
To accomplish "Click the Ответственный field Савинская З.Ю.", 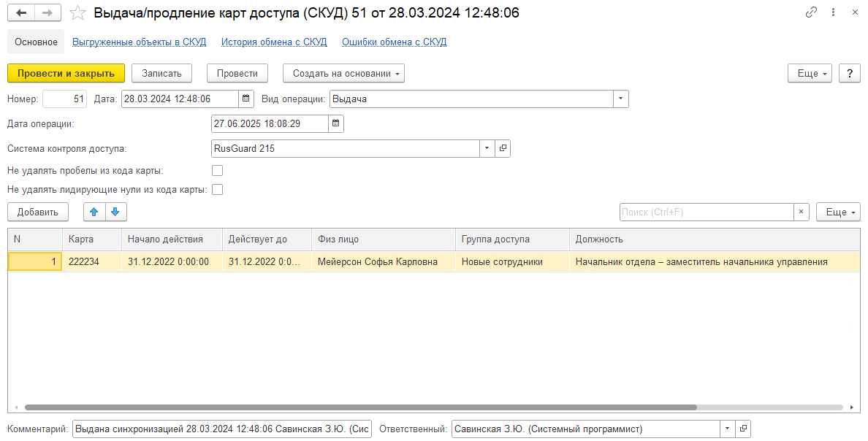I will (586, 429).
